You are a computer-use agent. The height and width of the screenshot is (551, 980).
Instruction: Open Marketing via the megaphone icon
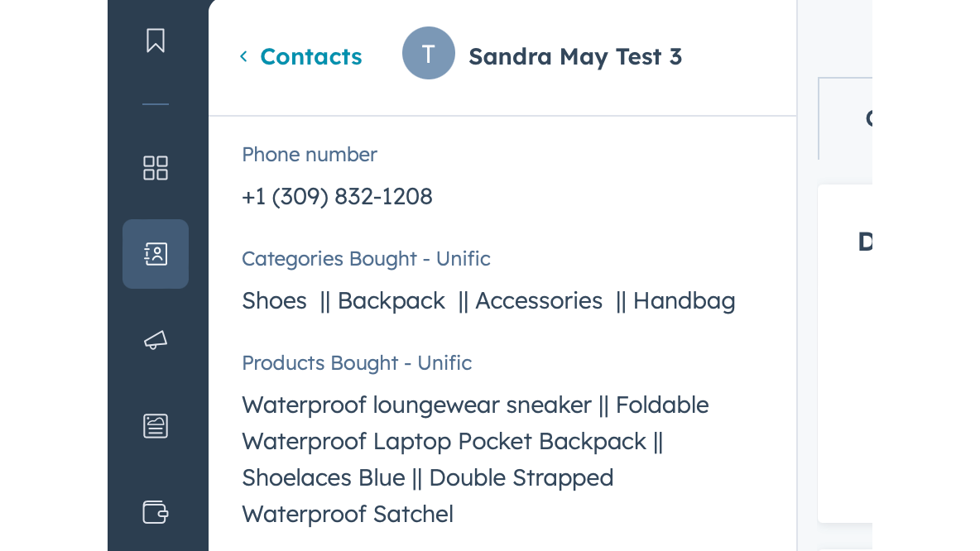coord(155,340)
